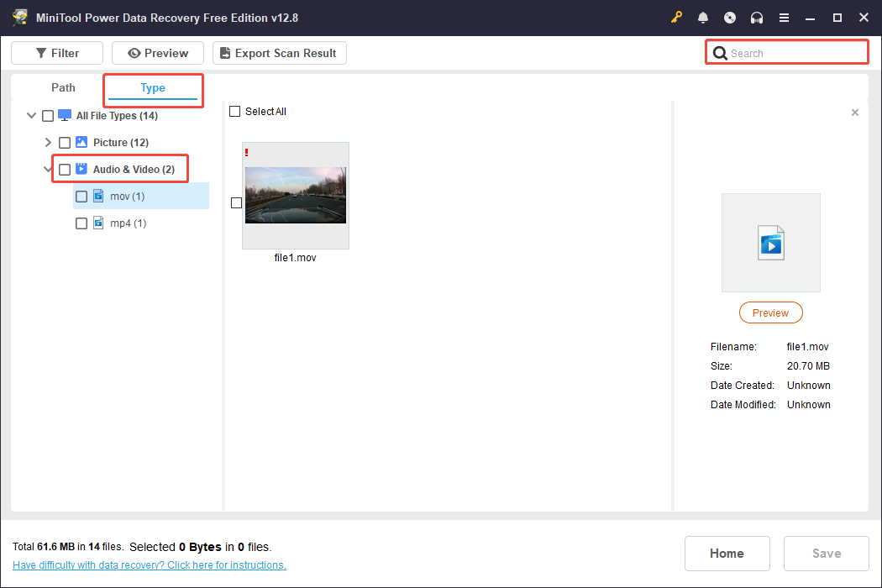The image size is (882, 588).
Task: Click the Total 61.6 MB in 14 files status text
Action: (67, 546)
